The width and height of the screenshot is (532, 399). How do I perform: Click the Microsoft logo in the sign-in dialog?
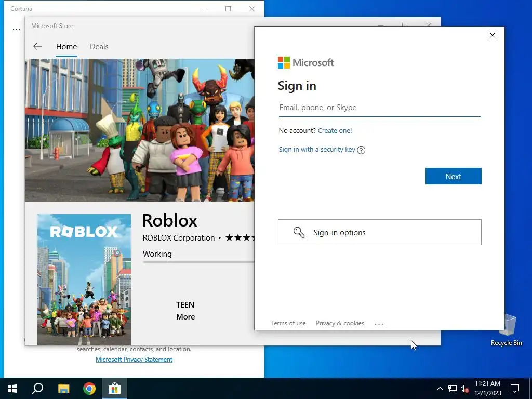305,62
